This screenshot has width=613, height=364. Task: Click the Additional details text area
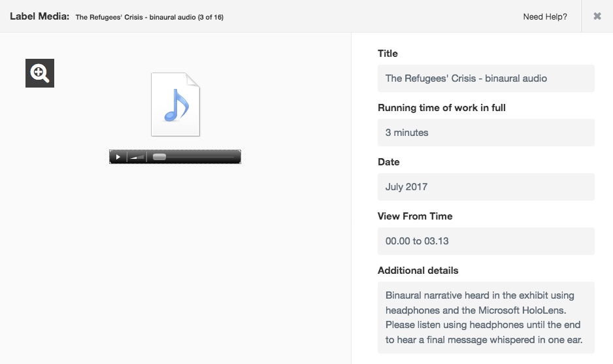pyautogui.click(x=486, y=318)
